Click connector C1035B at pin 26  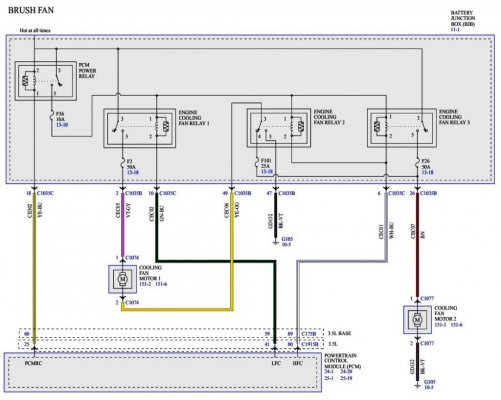(x=429, y=193)
